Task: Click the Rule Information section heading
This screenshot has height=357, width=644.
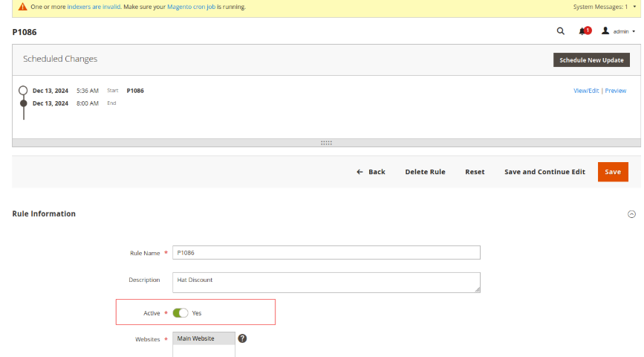Action: [44, 214]
